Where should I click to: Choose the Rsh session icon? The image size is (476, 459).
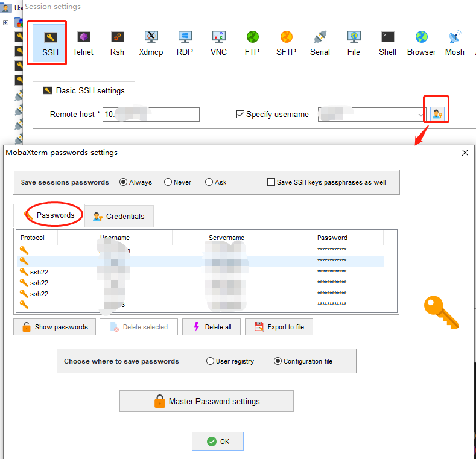[117, 43]
